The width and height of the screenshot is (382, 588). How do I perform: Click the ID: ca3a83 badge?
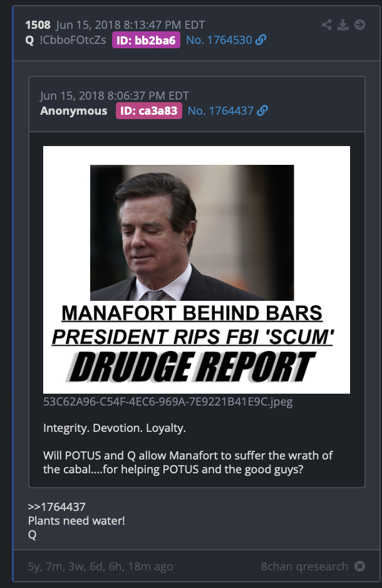tap(148, 110)
